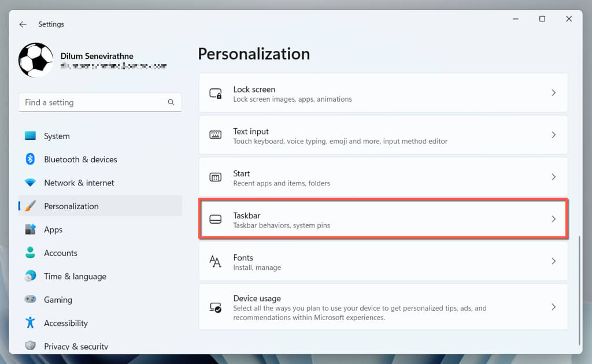The image size is (592, 364).
Task: Open Privacy & security shield icon
Action: coord(31,346)
